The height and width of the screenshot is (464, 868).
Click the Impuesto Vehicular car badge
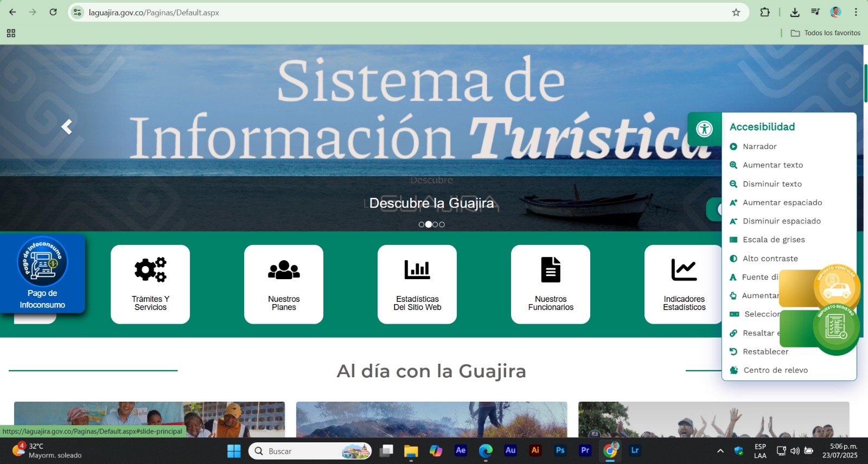coord(835,287)
